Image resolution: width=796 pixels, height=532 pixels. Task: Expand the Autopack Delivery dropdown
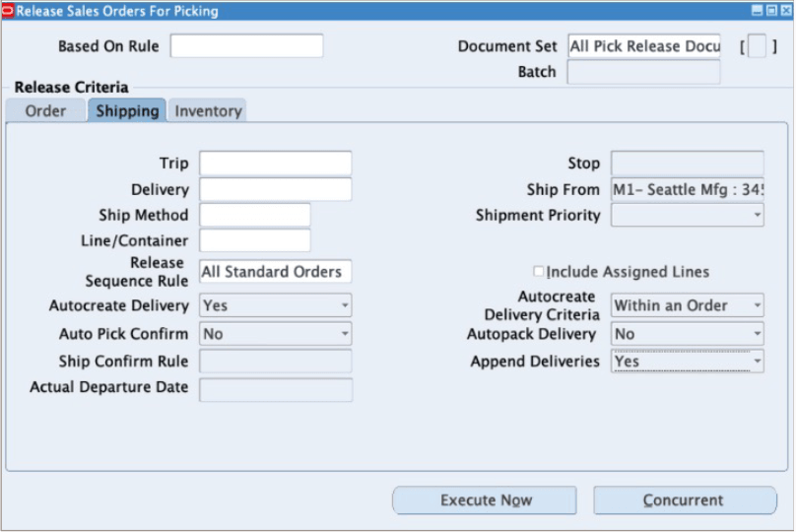(x=688, y=334)
